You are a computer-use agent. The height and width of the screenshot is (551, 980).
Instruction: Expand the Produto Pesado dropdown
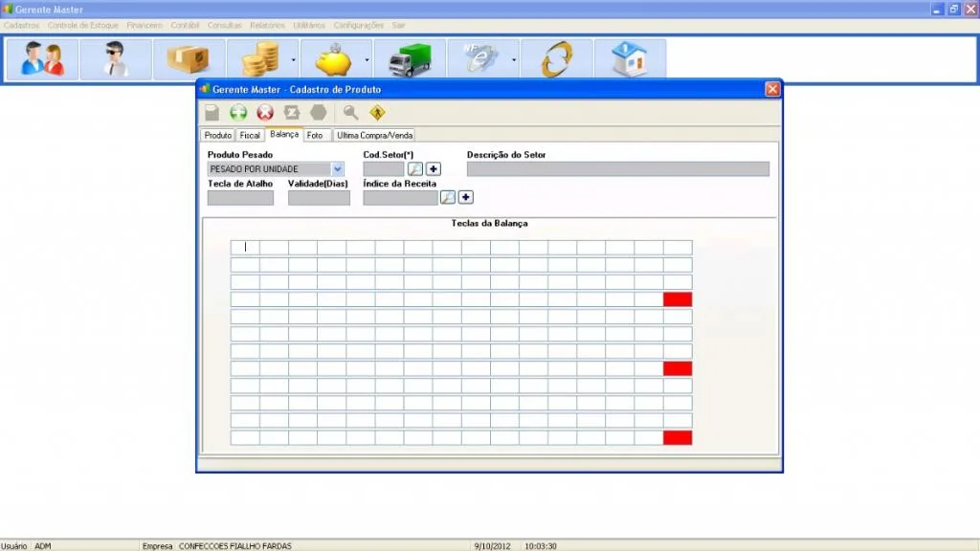[x=337, y=169]
